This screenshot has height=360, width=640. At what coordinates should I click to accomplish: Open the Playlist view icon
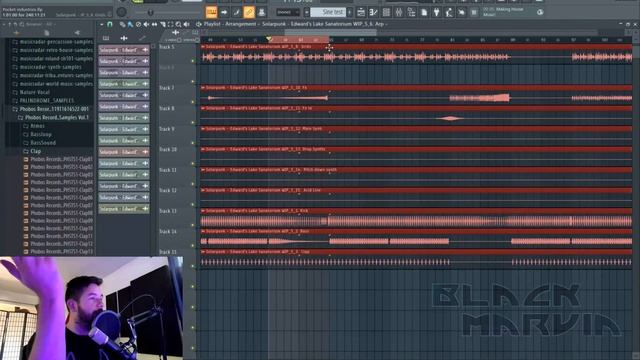pos(361,13)
